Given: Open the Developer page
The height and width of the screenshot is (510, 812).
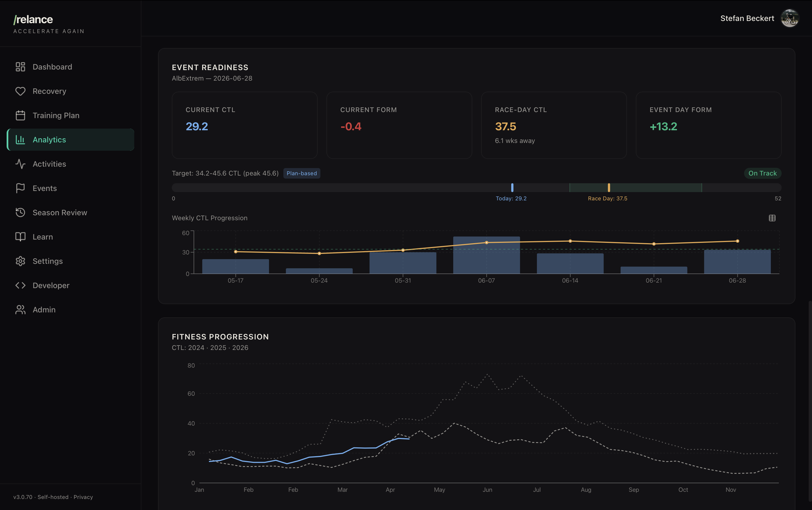Looking at the screenshot, I should click(70, 285).
